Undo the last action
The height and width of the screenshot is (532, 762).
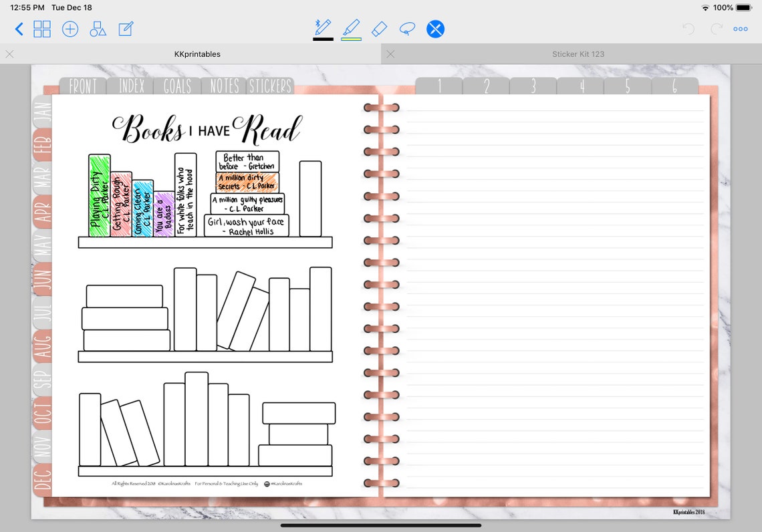[688, 28]
